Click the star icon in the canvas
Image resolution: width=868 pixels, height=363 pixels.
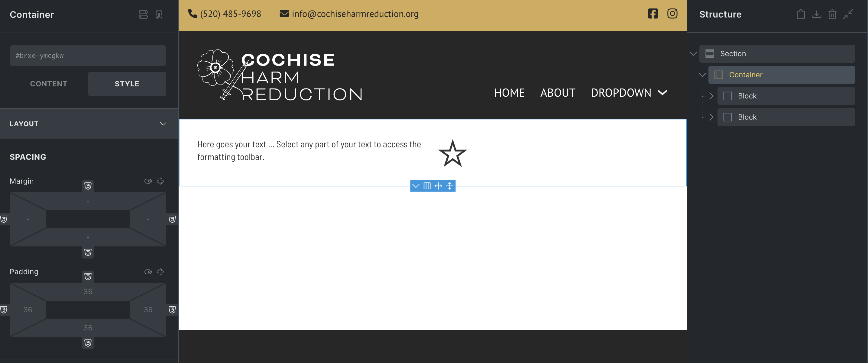coord(452,153)
